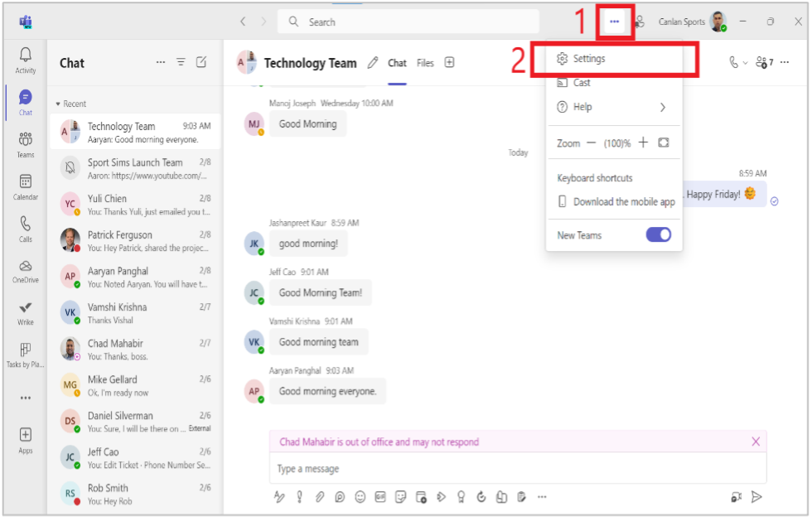Open the GIF picker
Image resolution: width=812 pixels, height=521 pixels.
coord(380,497)
